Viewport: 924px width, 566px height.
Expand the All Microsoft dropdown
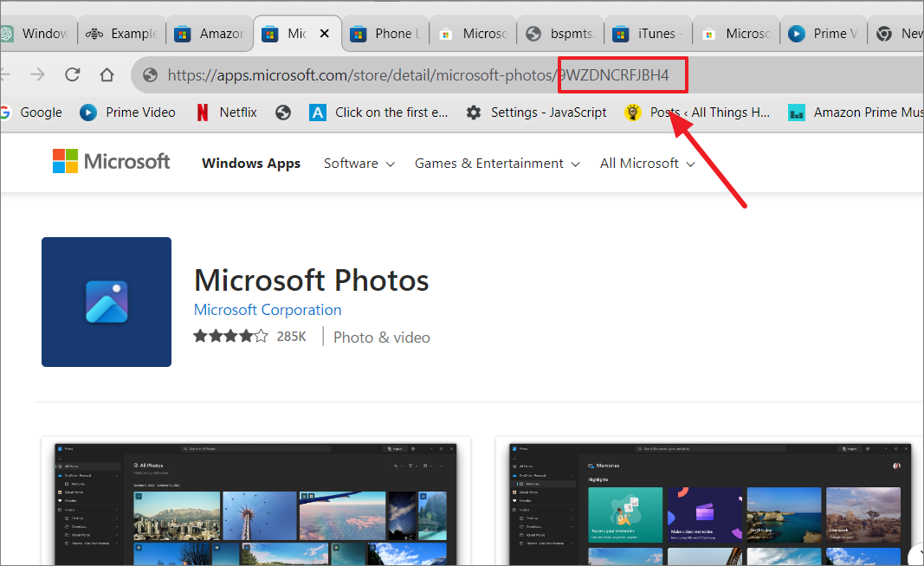point(647,164)
